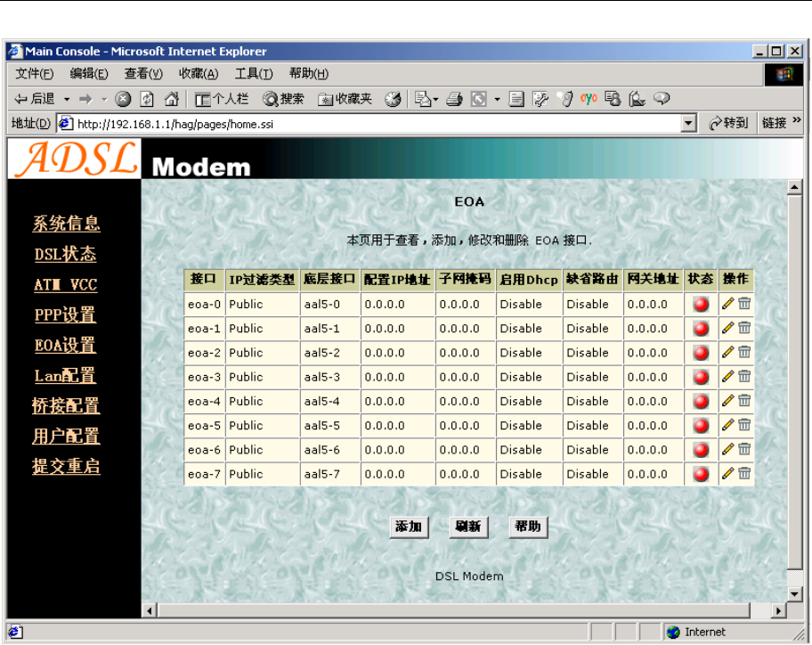This screenshot has height=645, width=812.
Task: Edit the eoa-7 interface with pencil icon
Action: 727,473
